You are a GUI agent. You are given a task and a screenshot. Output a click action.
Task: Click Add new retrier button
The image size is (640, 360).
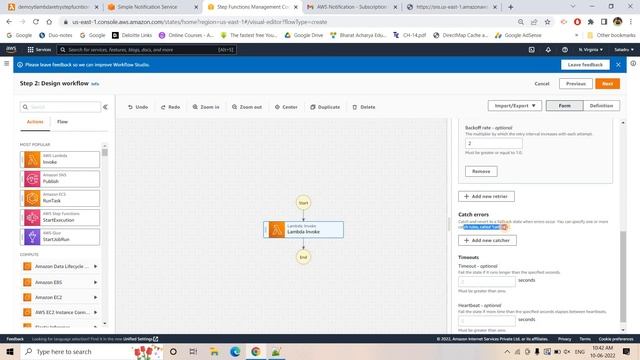tap(486, 196)
